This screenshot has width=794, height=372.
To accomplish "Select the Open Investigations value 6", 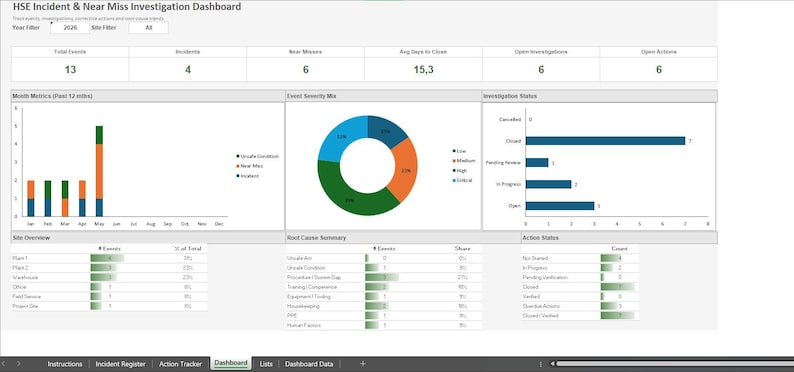I will 541,69.
